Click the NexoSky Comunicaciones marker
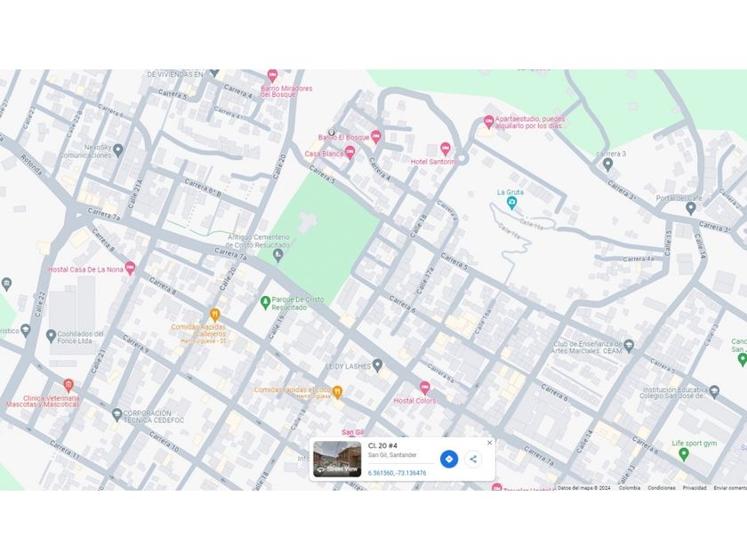Image resolution: width=747 pixels, height=560 pixels. point(118,150)
